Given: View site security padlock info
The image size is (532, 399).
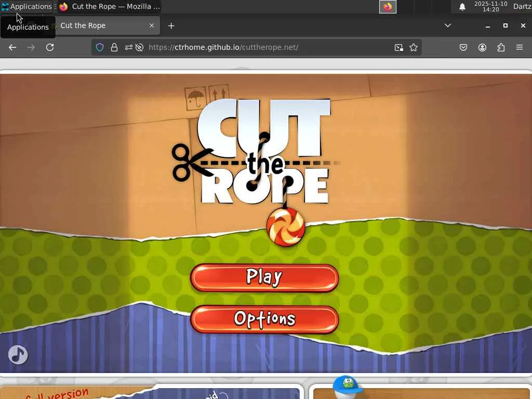Looking at the screenshot, I should [114, 47].
